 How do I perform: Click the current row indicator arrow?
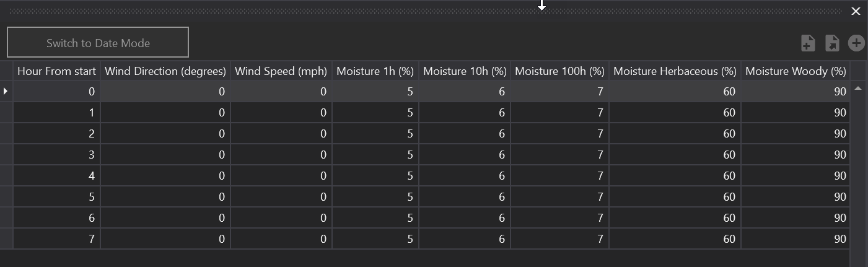coord(6,92)
